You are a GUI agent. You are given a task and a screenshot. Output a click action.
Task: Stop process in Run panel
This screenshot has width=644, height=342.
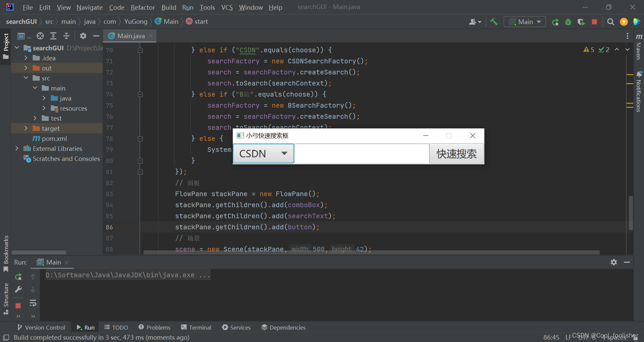pyautogui.click(x=18, y=306)
